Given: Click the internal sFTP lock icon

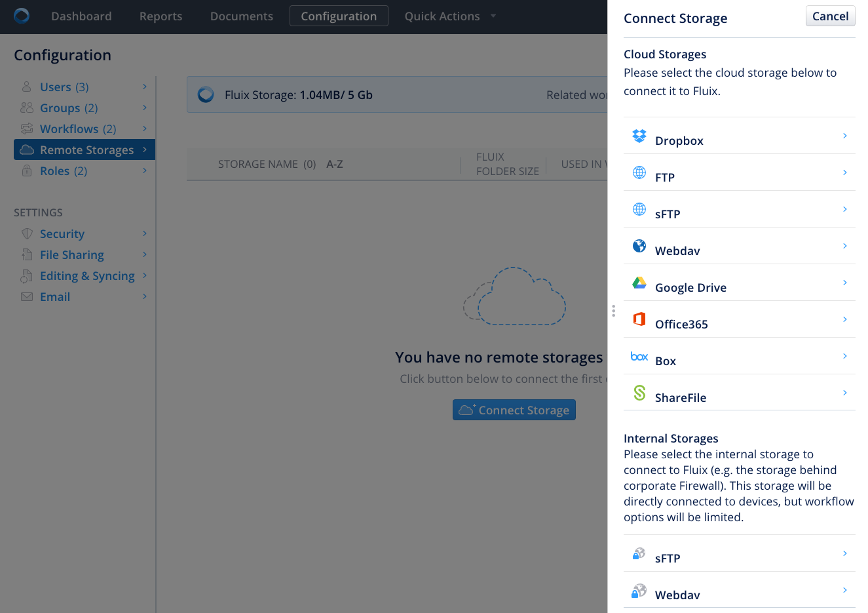Looking at the screenshot, I should (x=639, y=553).
